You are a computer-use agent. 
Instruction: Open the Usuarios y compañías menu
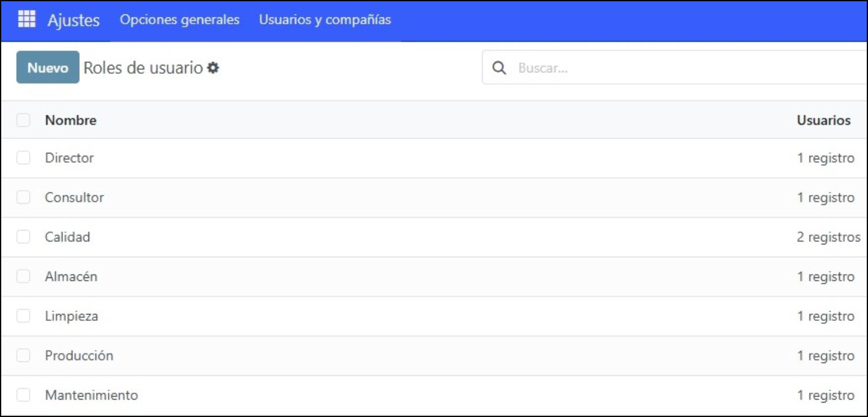[x=325, y=20]
